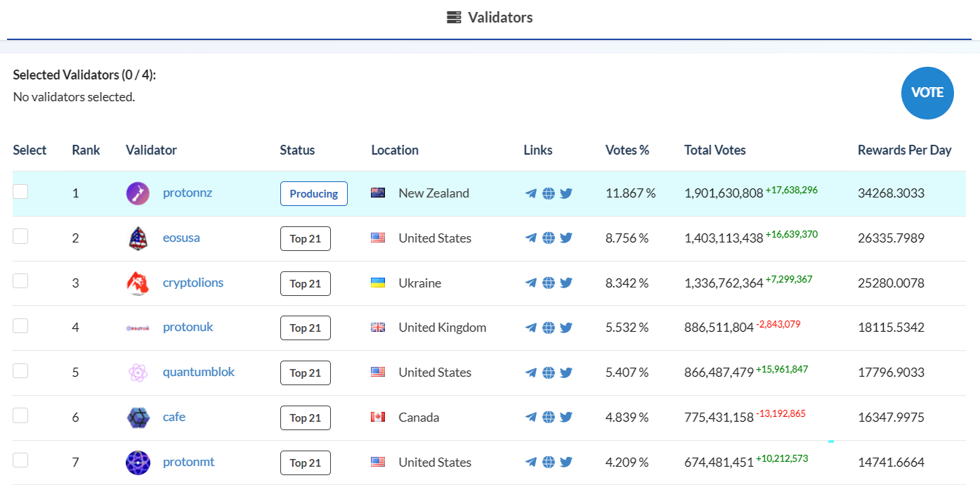980x485 pixels.
Task: Click the eosusa validator logo
Action: [138, 238]
